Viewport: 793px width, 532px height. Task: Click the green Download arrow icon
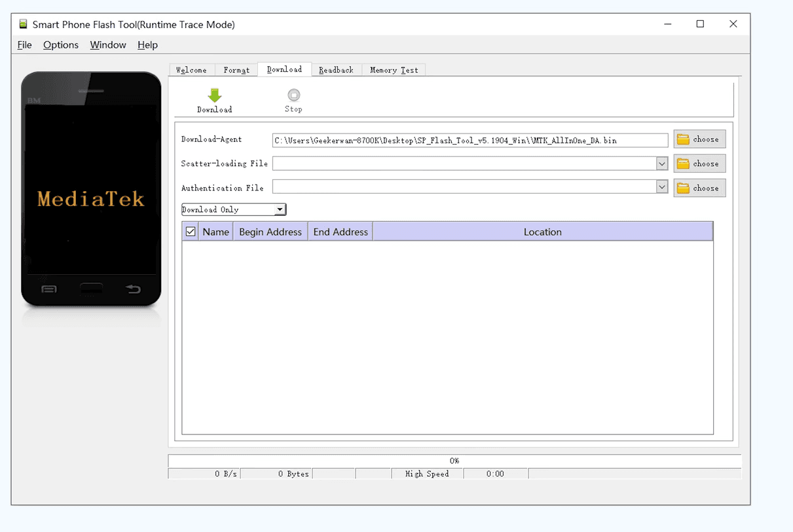[x=215, y=96]
